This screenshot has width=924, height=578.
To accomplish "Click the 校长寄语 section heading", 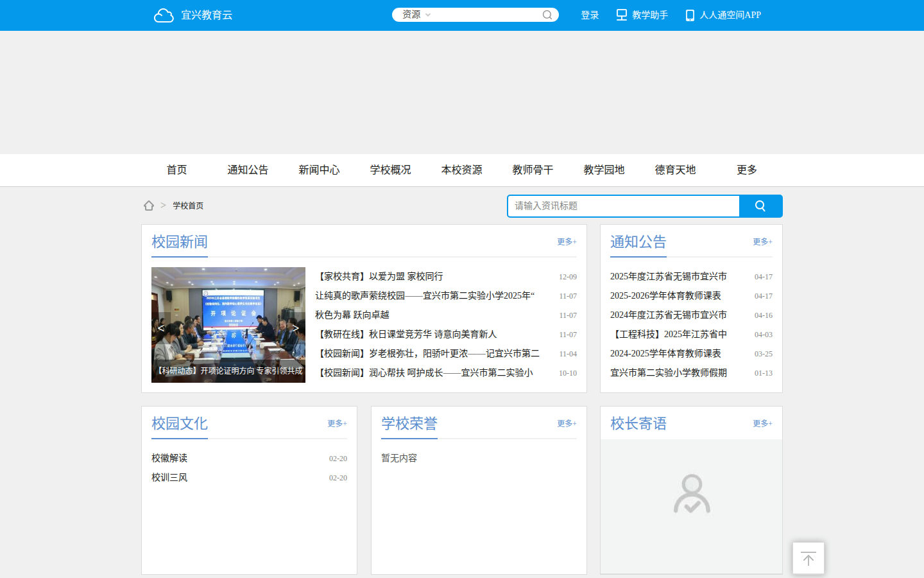I will [x=638, y=424].
